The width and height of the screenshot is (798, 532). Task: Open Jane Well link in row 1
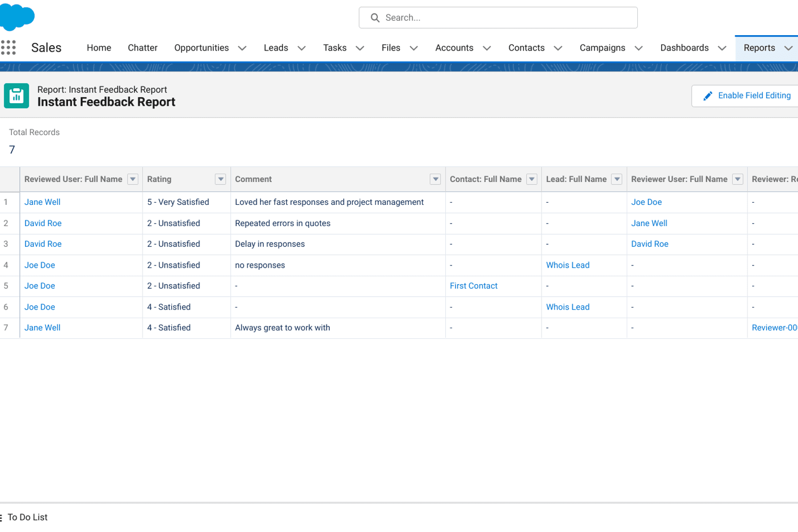click(43, 202)
